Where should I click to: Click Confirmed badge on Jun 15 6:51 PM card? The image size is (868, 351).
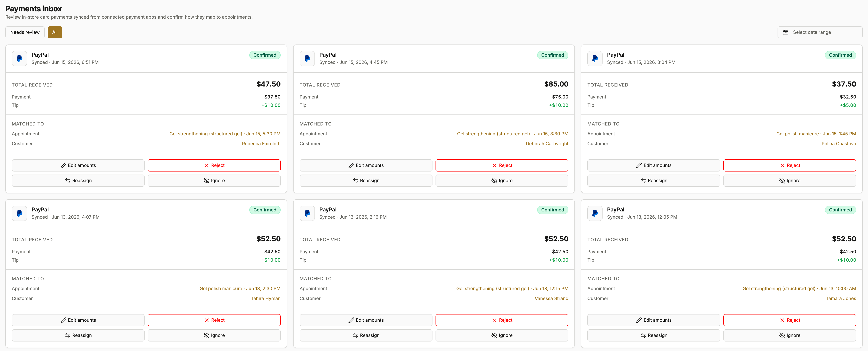tap(265, 55)
